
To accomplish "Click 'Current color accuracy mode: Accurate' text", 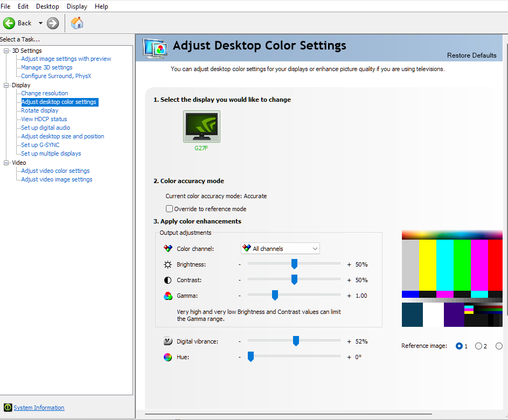I will (x=216, y=196).
